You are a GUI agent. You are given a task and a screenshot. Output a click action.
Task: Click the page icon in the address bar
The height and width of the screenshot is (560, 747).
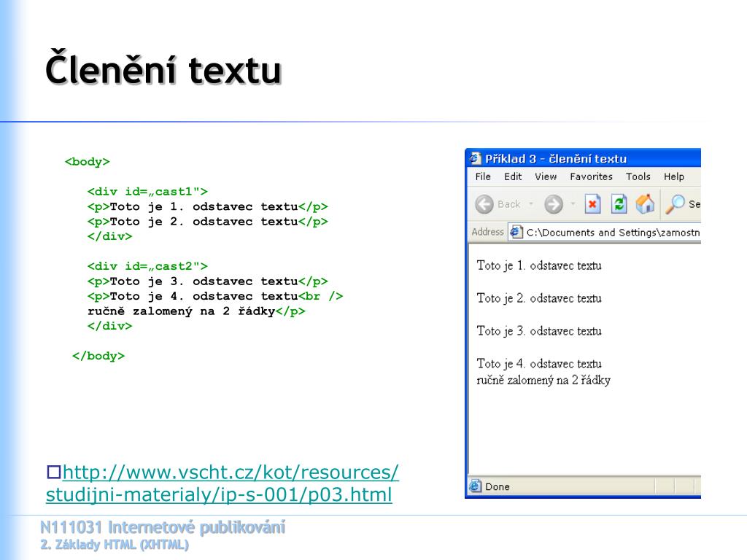coord(516,233)
